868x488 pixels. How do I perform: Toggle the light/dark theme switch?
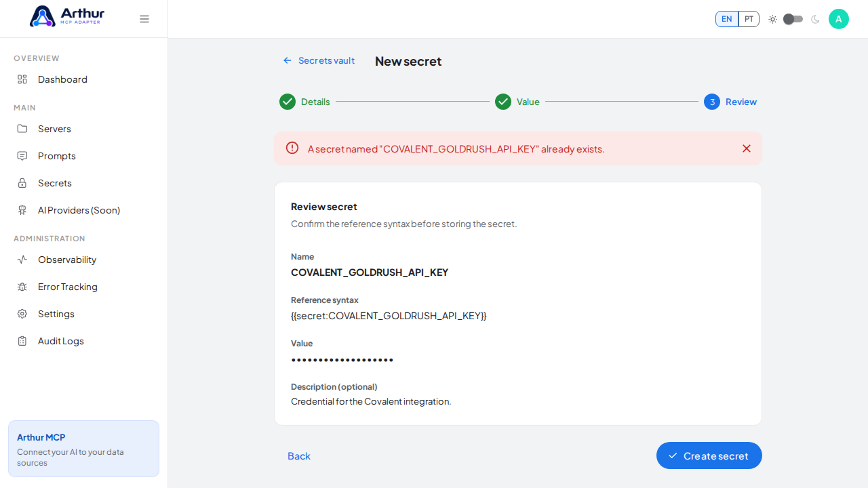tap(793, 19)
